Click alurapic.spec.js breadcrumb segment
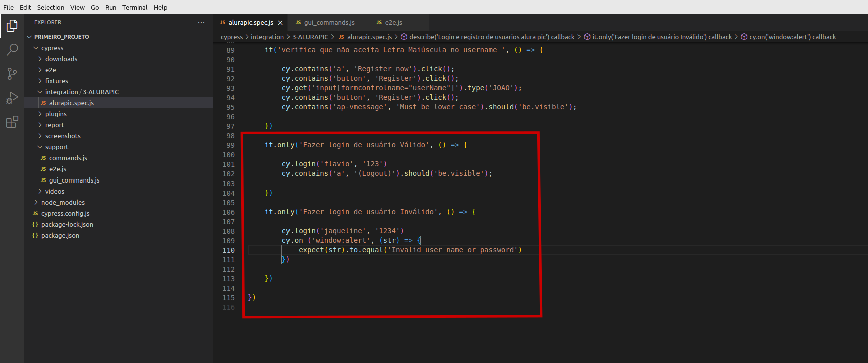 [370, 37]
